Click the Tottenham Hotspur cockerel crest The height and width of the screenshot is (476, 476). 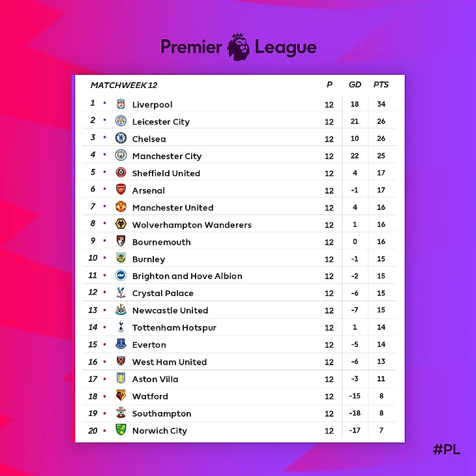121,327
